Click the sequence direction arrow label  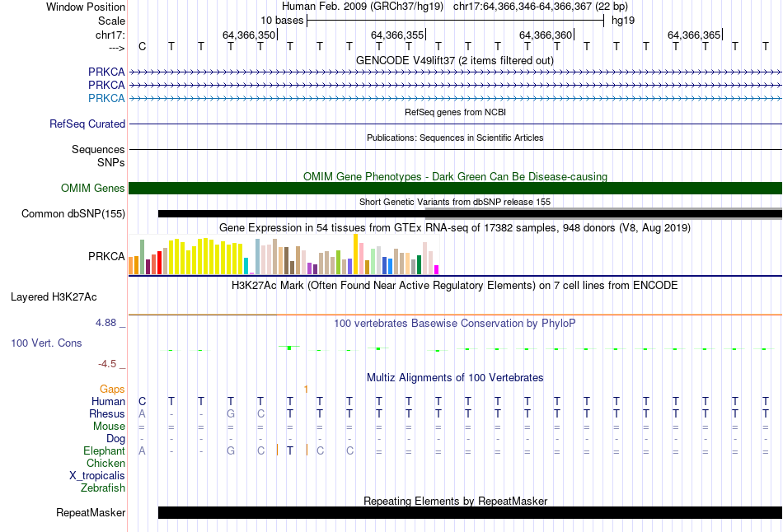click(116, 48)
